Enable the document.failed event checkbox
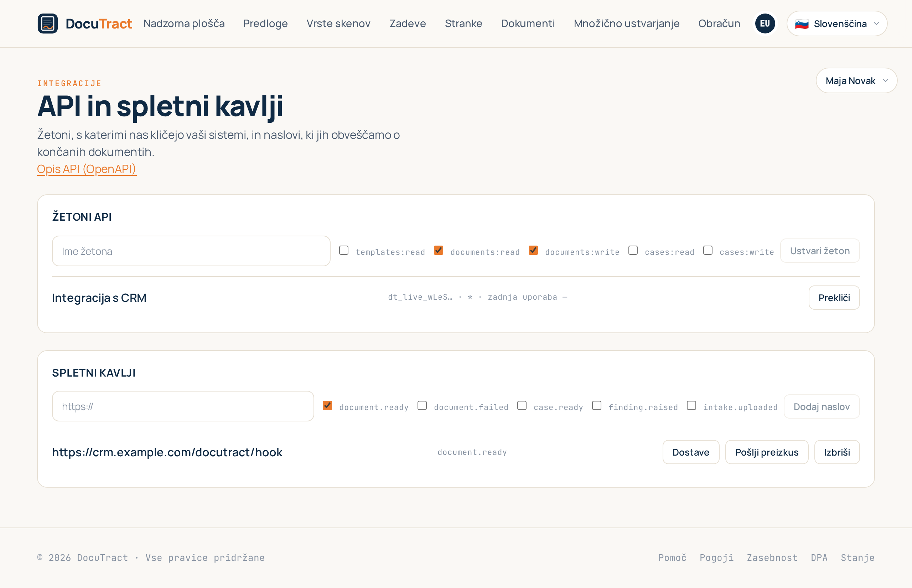912x588 pixels. (422, 405)
